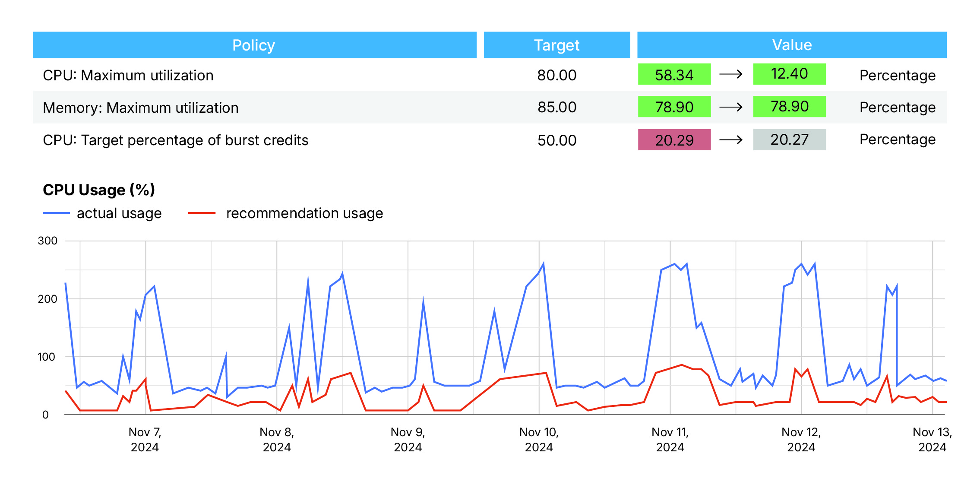This screenshot has height=482, width=980.
Task: Click the arrow between 20.29 and 20.27
Action: tap(731, 140)
